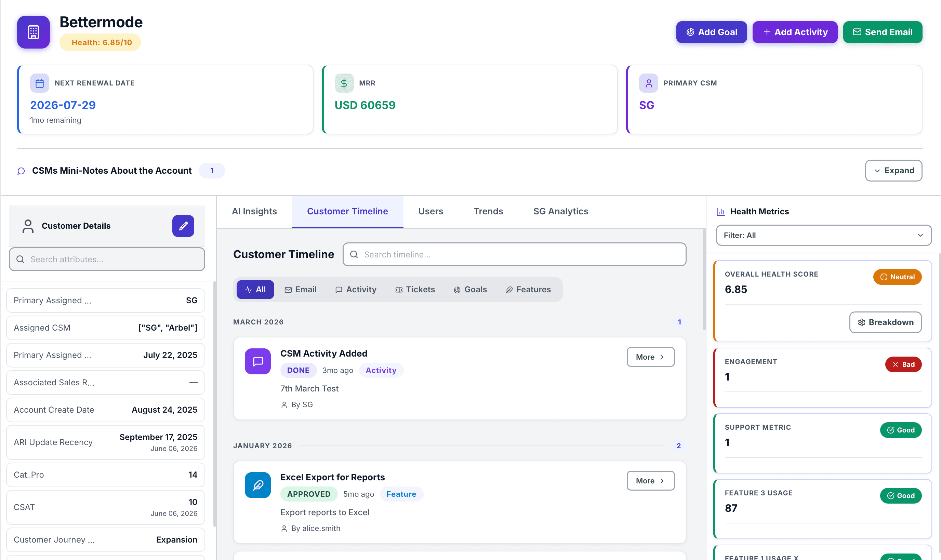Click the person icon beside By alice.smith
The height and width of the screenshot is (560, 941).
284,528
